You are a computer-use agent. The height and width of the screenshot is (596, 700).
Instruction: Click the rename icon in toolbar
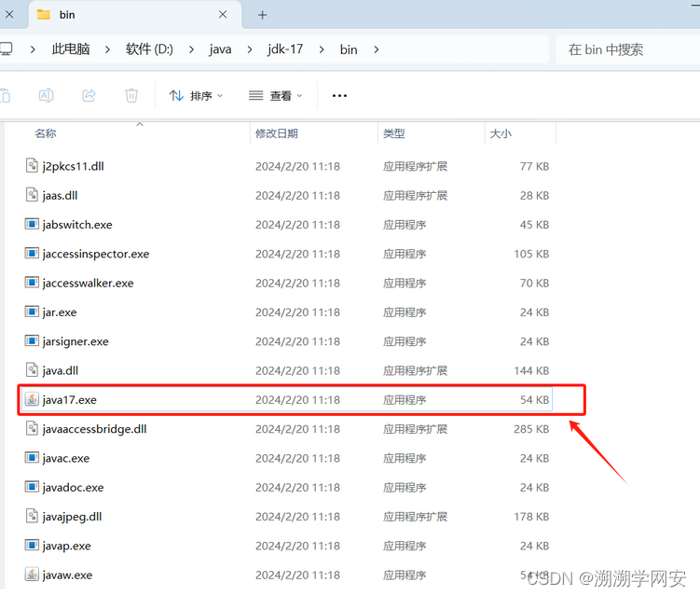[x=46, y=95]
